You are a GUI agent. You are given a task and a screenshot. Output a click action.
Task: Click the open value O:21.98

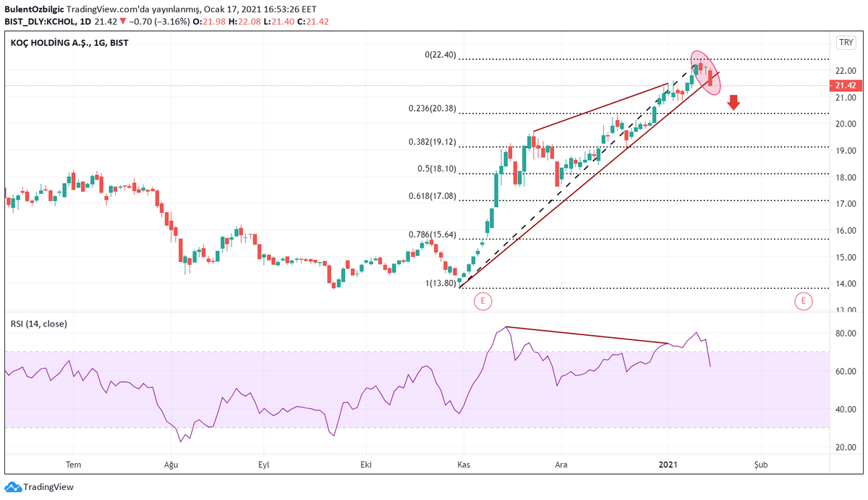(210, 22)
